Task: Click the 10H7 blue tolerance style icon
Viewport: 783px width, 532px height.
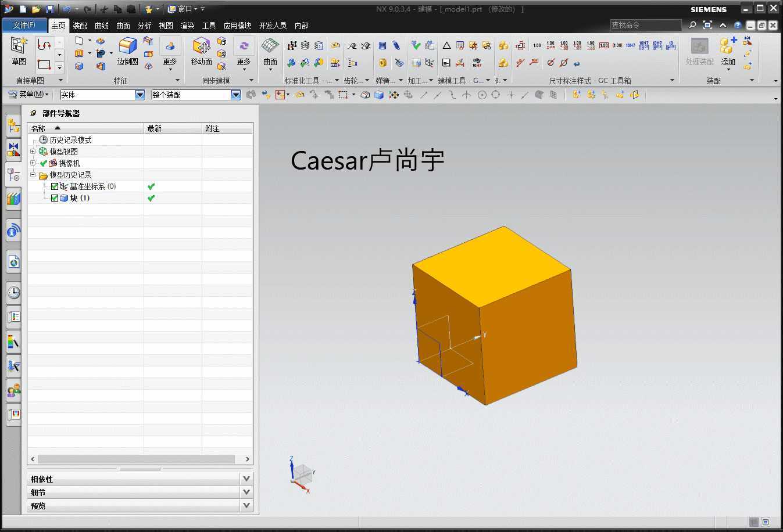Action: [631, 45]
